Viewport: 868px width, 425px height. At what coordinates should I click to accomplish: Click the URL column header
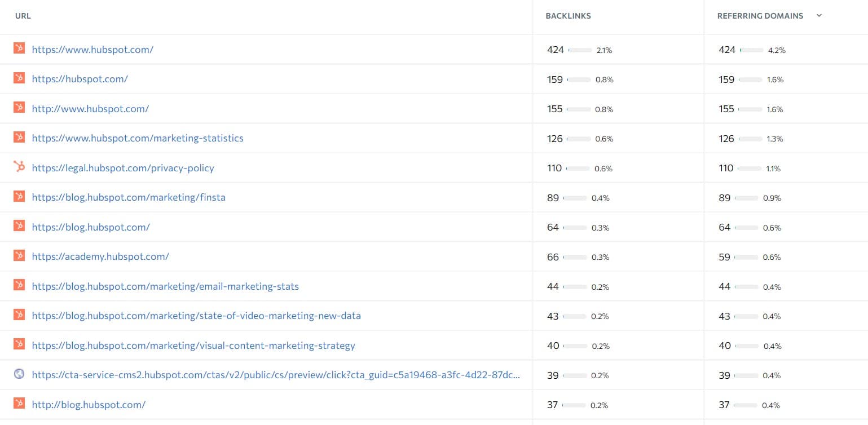coord(23,16)
